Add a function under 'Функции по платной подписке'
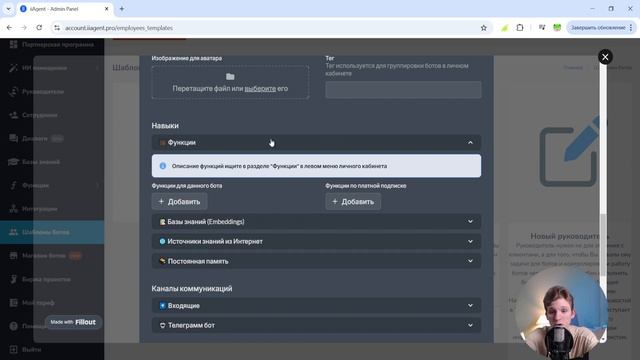 [353, 202]
